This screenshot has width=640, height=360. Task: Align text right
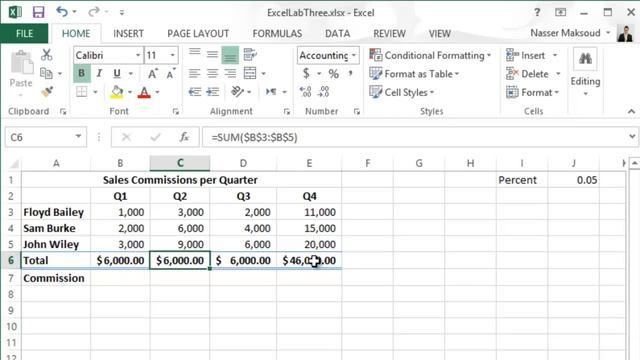[x=230, y=73]
